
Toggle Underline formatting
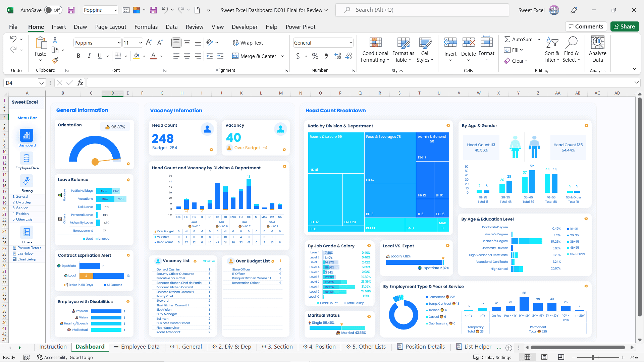[100, 56]
